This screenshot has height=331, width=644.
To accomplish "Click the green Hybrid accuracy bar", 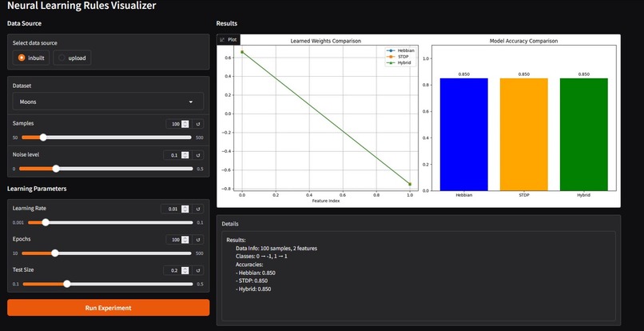I will [x=583, y=134].
